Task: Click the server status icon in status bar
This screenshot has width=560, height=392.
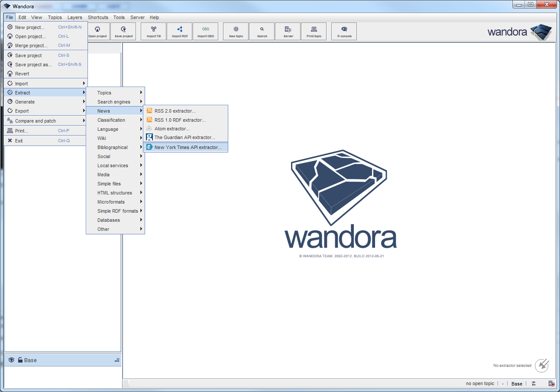Action: click(551, 384)
